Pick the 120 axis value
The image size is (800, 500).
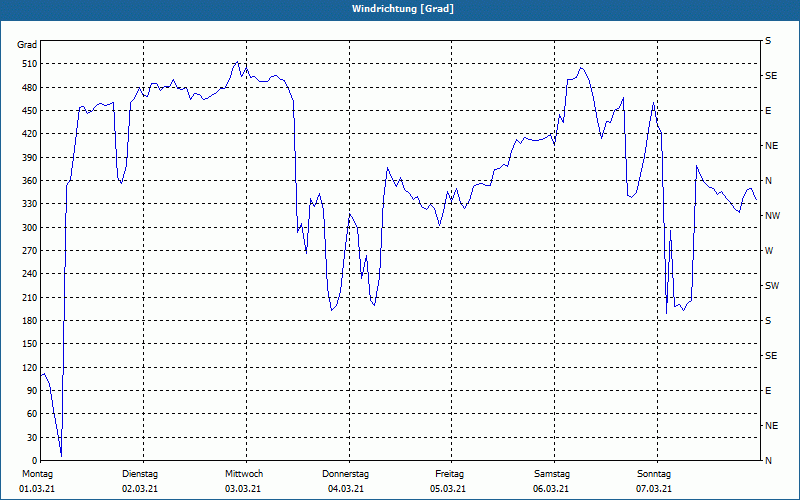point(29,367)
